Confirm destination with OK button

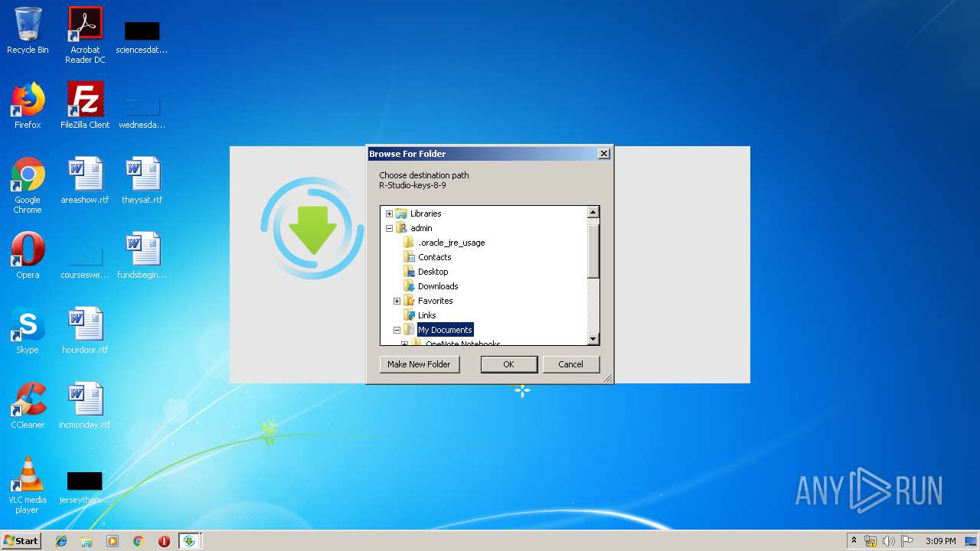pyautogui.click(x=509, y=364)
